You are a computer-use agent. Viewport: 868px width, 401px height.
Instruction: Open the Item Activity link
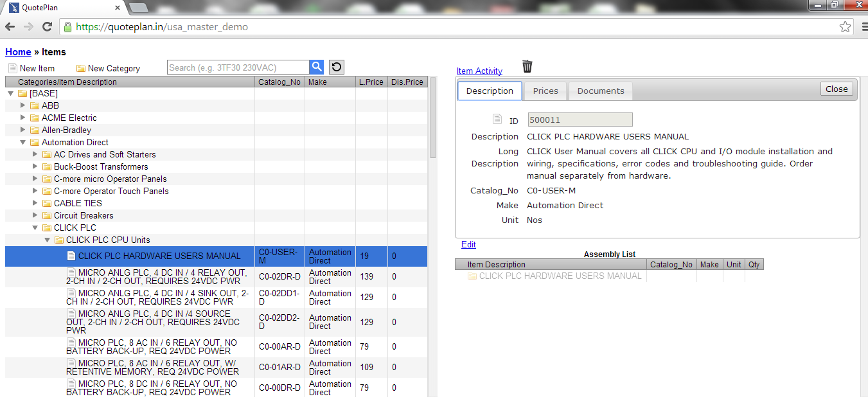(x=479, y=71)
